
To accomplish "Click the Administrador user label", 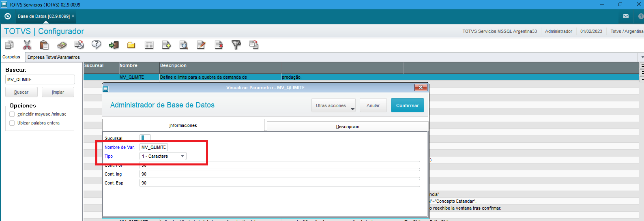I will (x=558, y=31).
